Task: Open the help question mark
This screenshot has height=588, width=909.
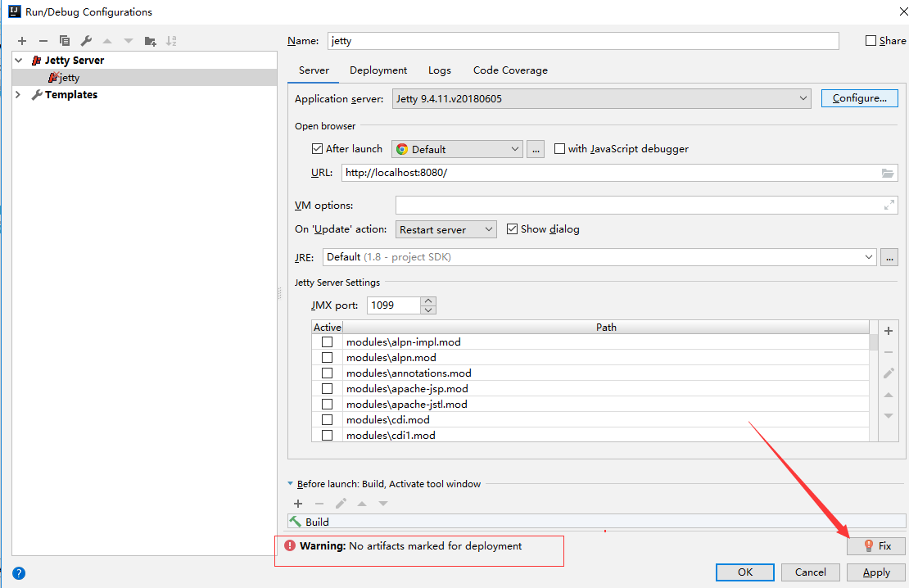Action: pyautogui.click(x=19, y=573)
